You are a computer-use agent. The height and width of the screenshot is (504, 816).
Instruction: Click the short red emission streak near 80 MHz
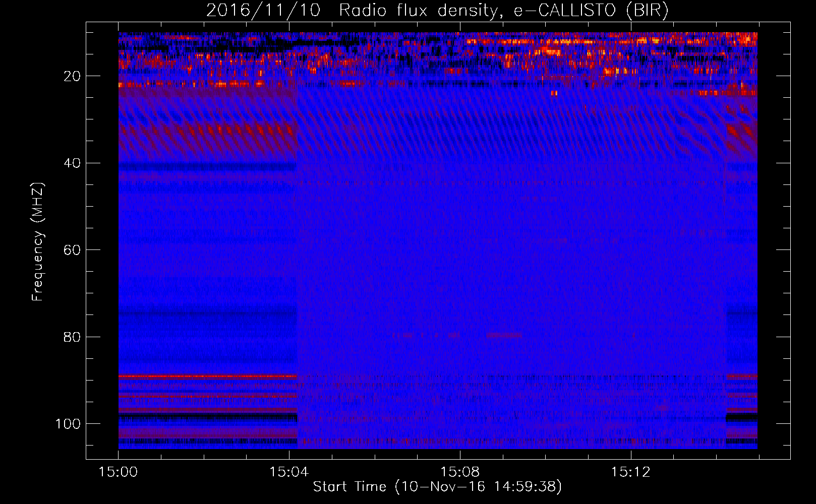(x=504, y=335)
